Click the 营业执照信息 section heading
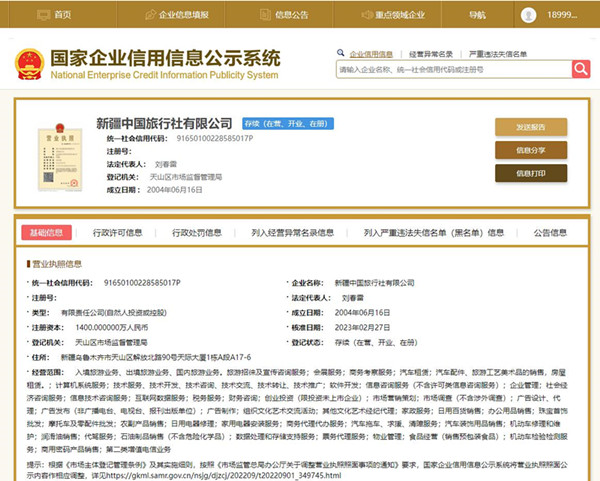 pos(56,264)
